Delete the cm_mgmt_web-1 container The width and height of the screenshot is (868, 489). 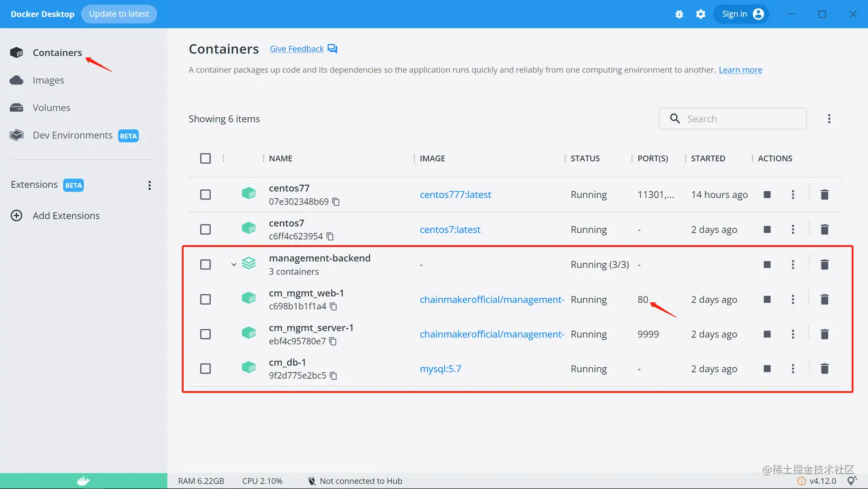[824, 299]
